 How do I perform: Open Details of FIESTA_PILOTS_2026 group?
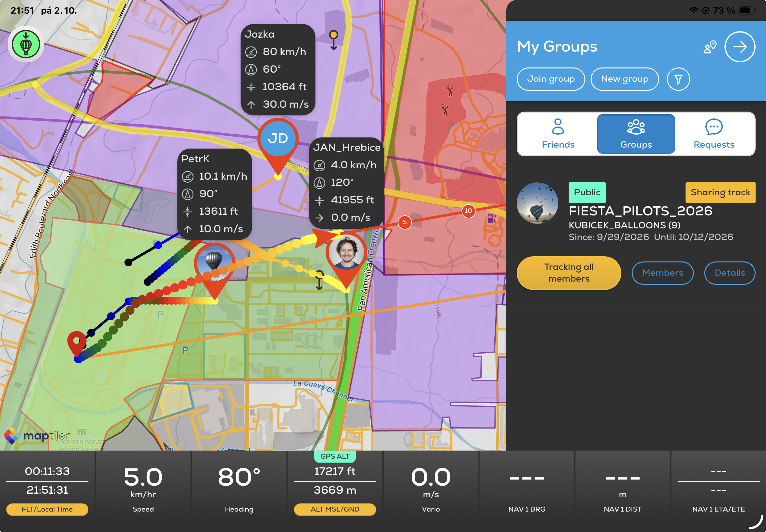(730, 273)
